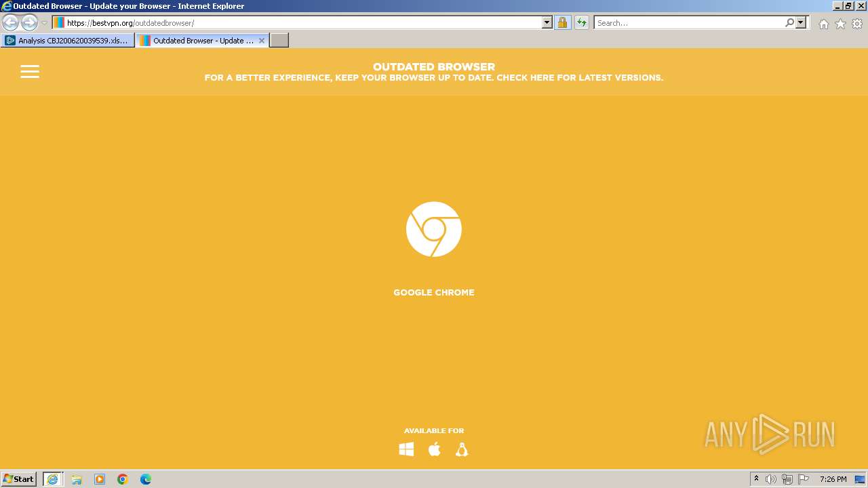The height and width of the screenshot is (488, 868).
Task: Click the GOOGLE CHROME label link
Action: pos(434,293)
